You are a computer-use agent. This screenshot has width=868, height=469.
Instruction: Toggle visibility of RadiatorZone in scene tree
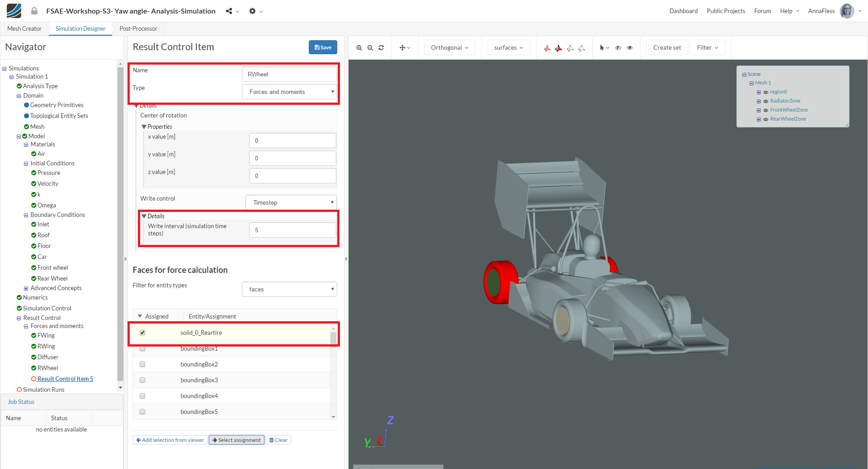point(766,101)
